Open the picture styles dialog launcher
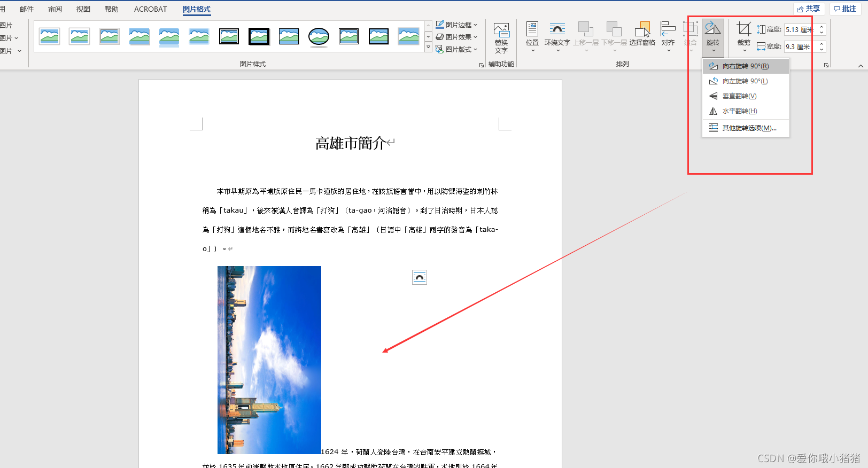 [x=482, y=65]
